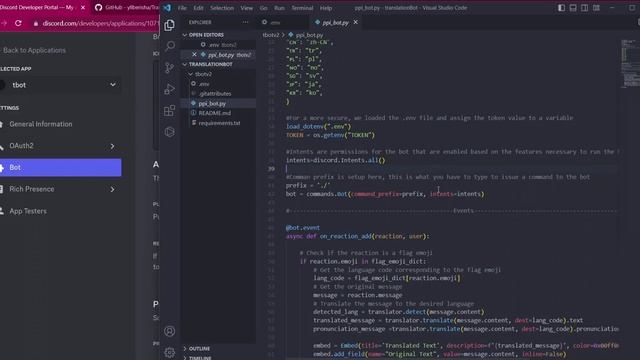Click tbotv2 in the editor breadcrumb
The width and height of the screenshot is (640, 360).
pyautogui.click(x=271, y=35)
